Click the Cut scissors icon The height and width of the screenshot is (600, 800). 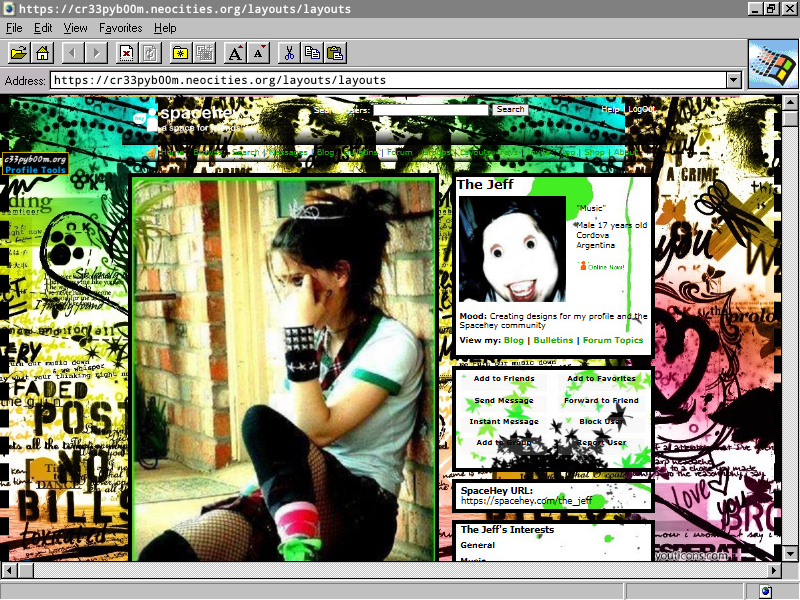[x=289, y=53]
